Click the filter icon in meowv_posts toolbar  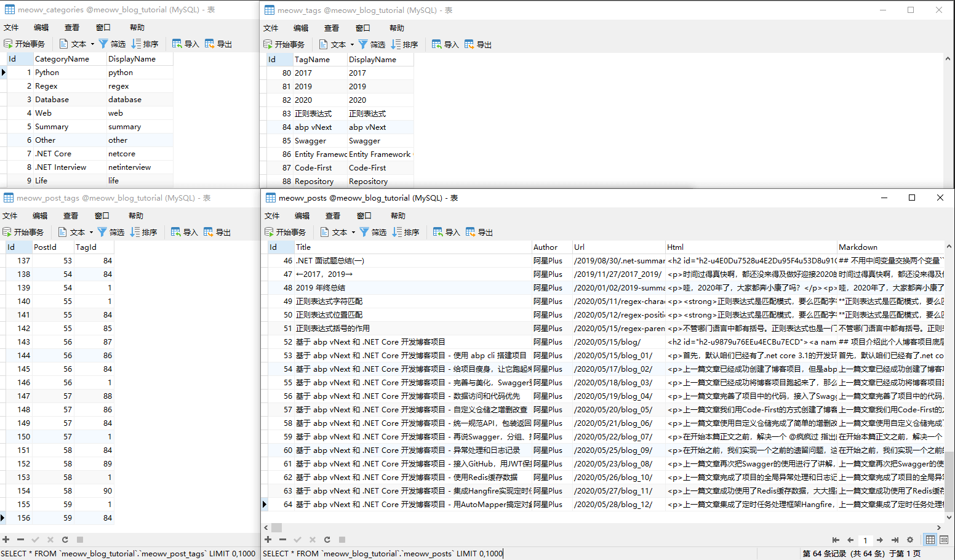373,232
